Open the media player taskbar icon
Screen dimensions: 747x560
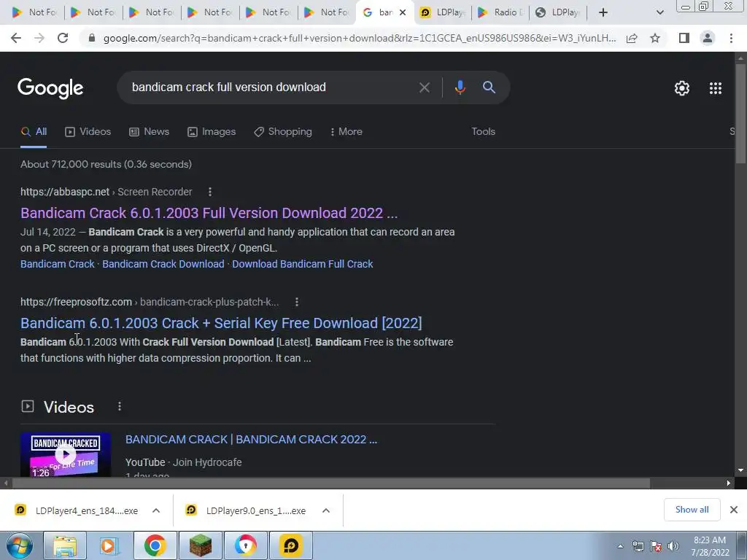coord(109,545)
